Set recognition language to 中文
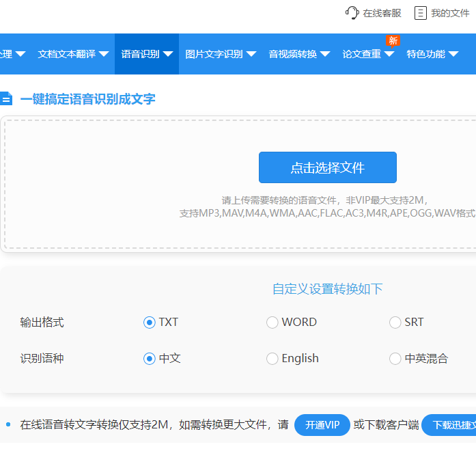This screenshot has width=476, height=451. 150,359
